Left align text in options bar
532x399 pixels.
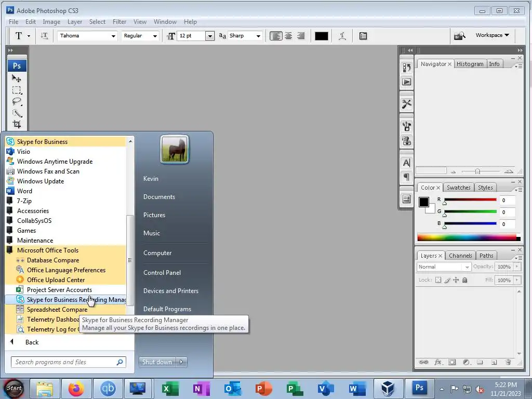(276, 36)
